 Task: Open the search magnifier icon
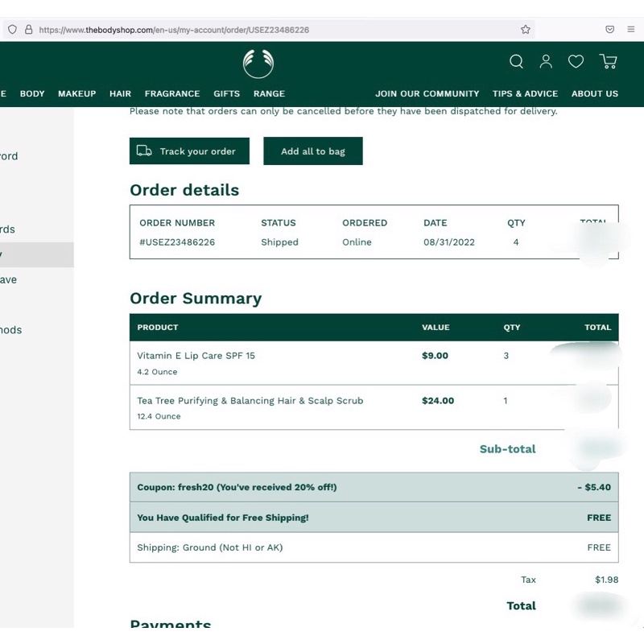[x=517, y=62]
